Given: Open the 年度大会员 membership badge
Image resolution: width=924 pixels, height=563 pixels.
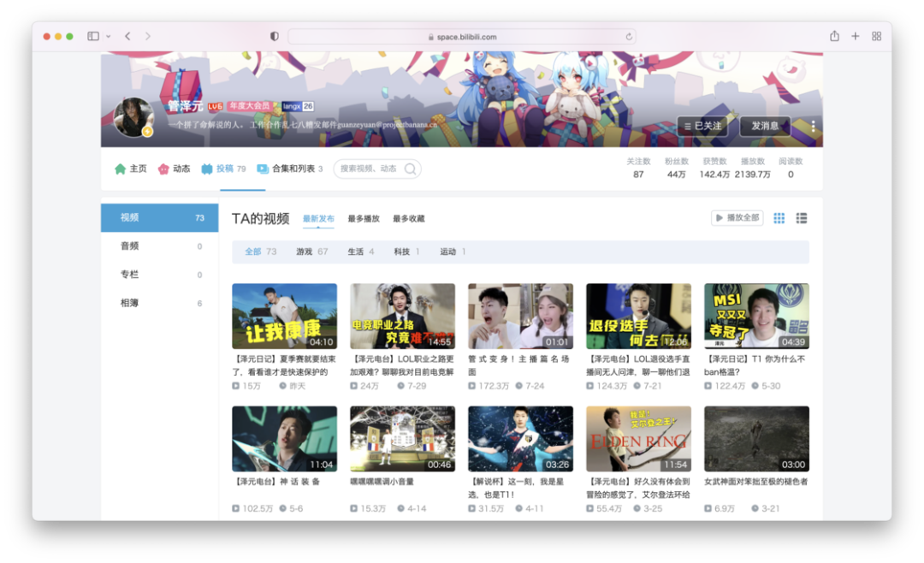Looking at the screenshot, I should 249,106.
